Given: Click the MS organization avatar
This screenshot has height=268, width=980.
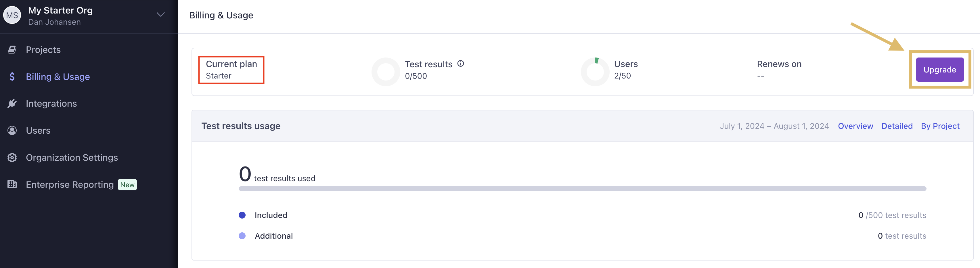Looking at the screenshot, I should click(x=12, y=15).
